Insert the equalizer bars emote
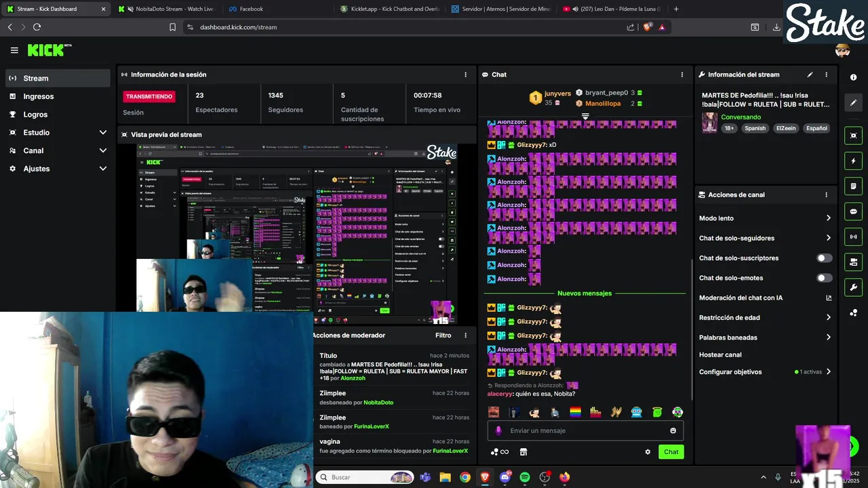This screenshot has height=488, width=868. coord(595,412)
